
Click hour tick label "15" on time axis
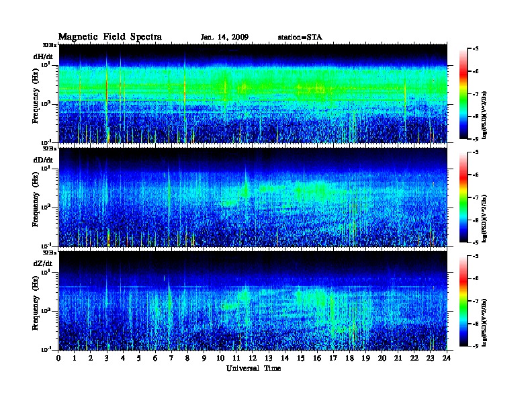301,358
